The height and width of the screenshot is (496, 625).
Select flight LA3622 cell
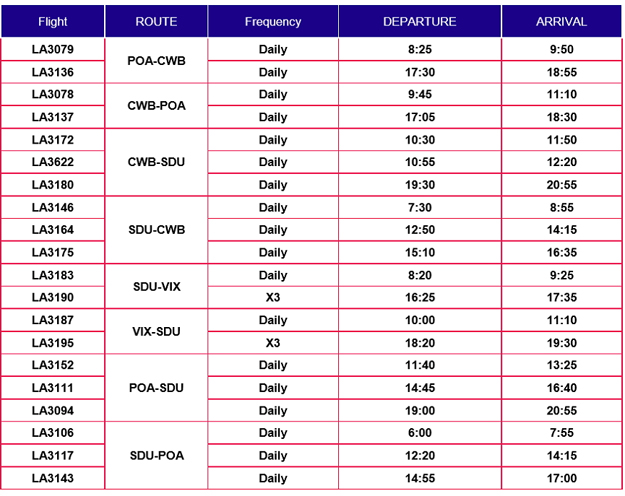tap(52, 162)
